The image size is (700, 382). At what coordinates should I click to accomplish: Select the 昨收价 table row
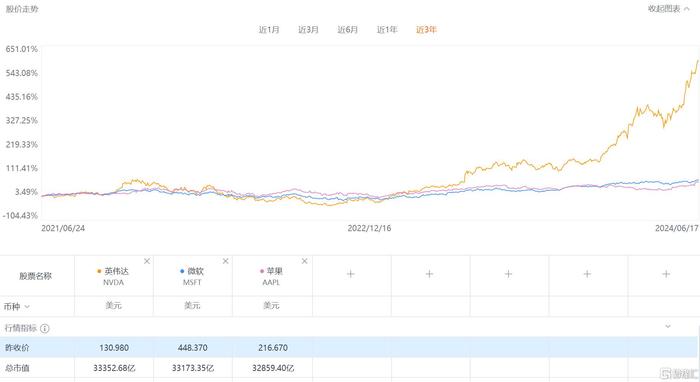tap(349, 347)
